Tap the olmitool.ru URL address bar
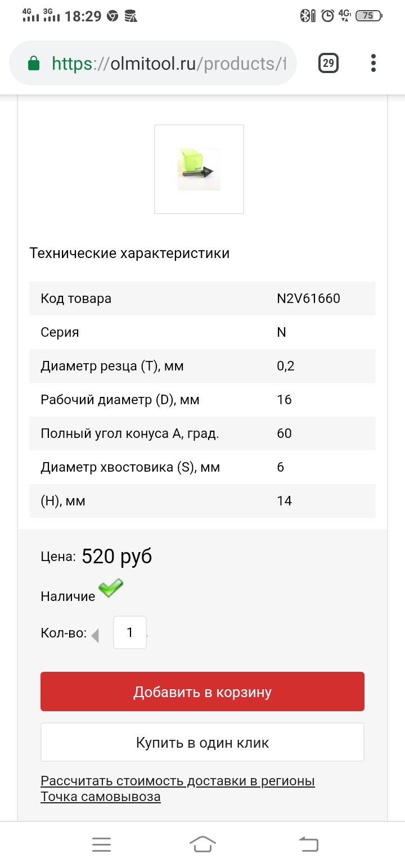The height and width of the screenshot is (868, 405). (x=169, y=64)
